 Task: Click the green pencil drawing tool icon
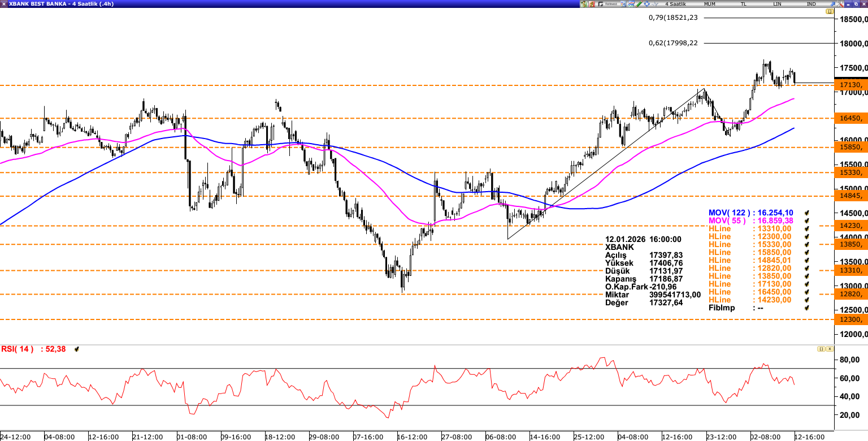[x=639, y=4]
